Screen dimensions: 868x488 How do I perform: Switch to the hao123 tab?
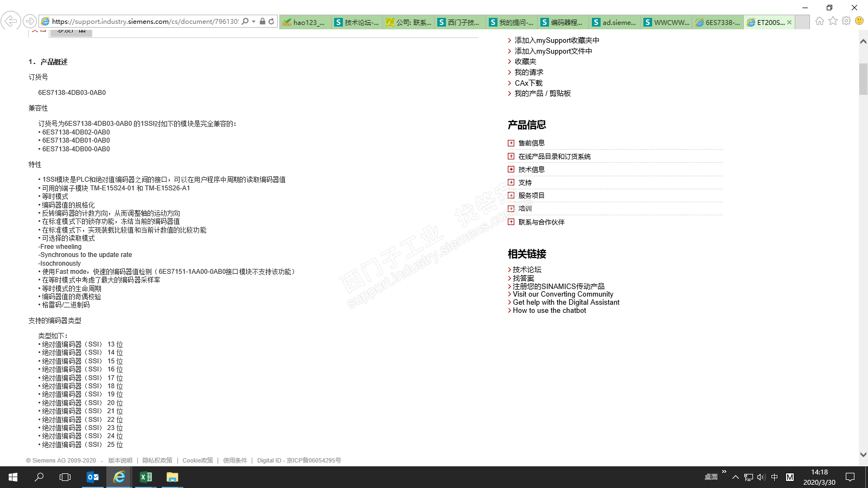coord(305,22)
